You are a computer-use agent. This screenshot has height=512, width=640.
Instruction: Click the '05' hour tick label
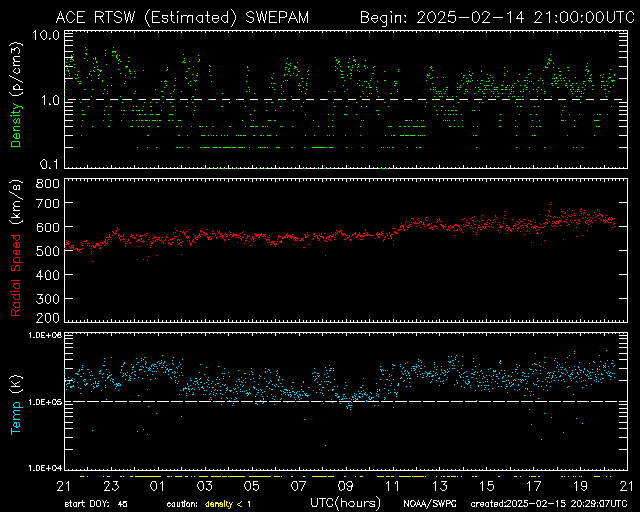[251, 486]
